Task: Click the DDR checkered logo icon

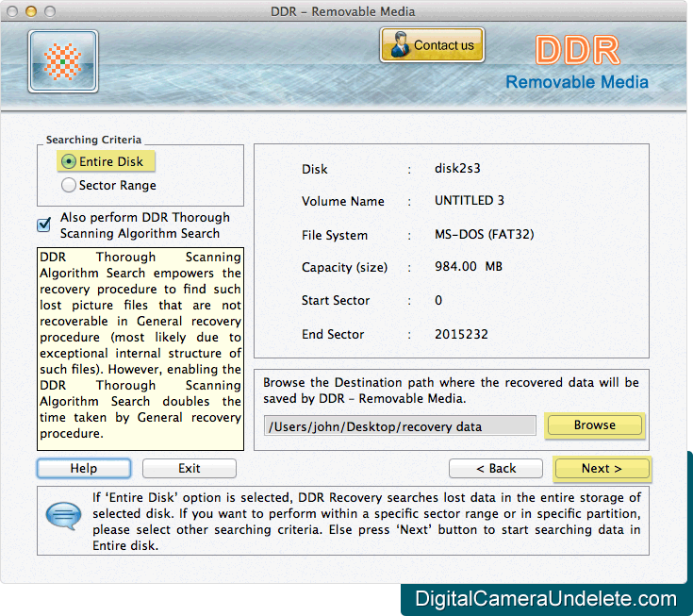Action: 63,61
